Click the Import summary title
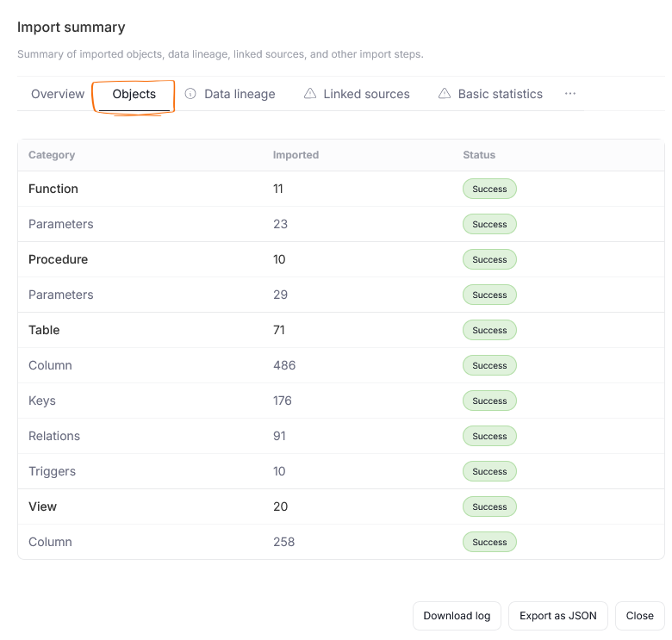The image size is (672, 640). (x=72, y=27)
